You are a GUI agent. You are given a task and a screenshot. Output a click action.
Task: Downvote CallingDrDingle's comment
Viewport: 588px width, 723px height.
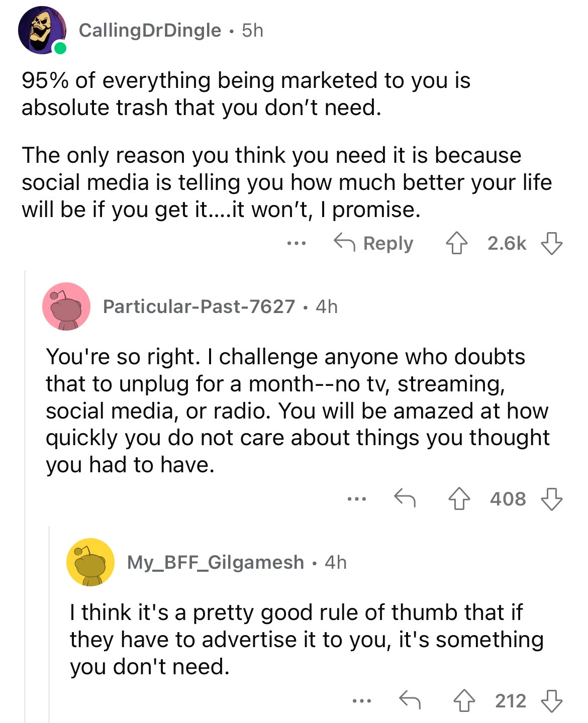click(551, 244)
